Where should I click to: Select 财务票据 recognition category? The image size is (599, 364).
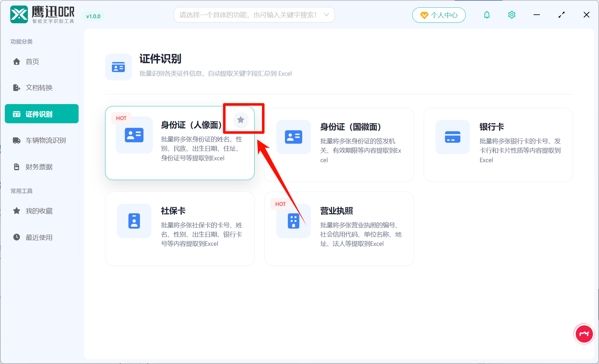pyautogui.click(x=39, y=166)
